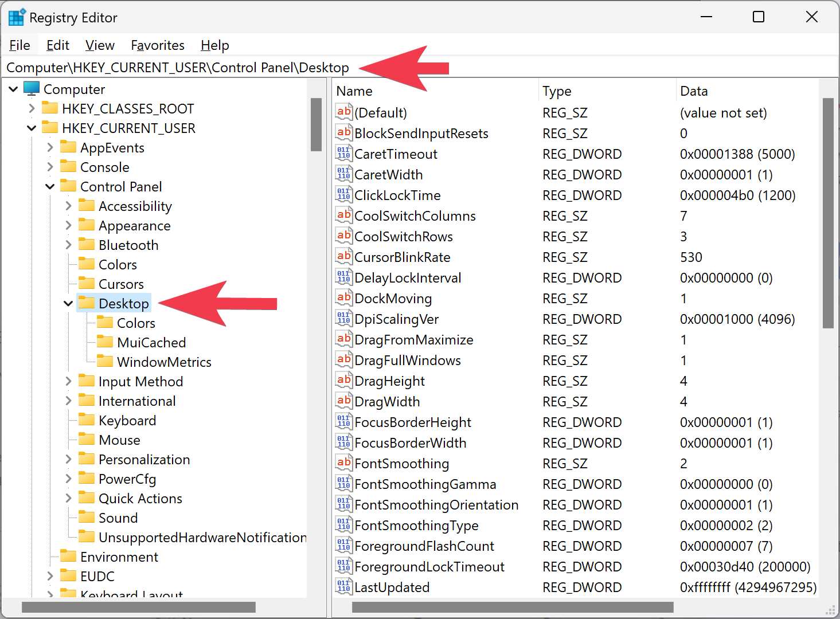Screen dimensions: 840x619
Task: Open the Favorites menu
Action: pos(158,45)
